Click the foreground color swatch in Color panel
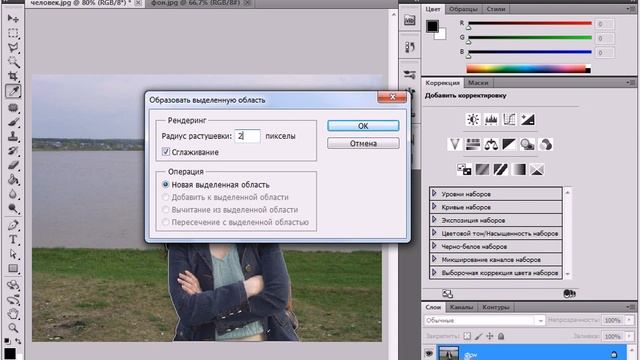Image resolution: width=640 pixels, height=360 pixels. click(432, 26)
